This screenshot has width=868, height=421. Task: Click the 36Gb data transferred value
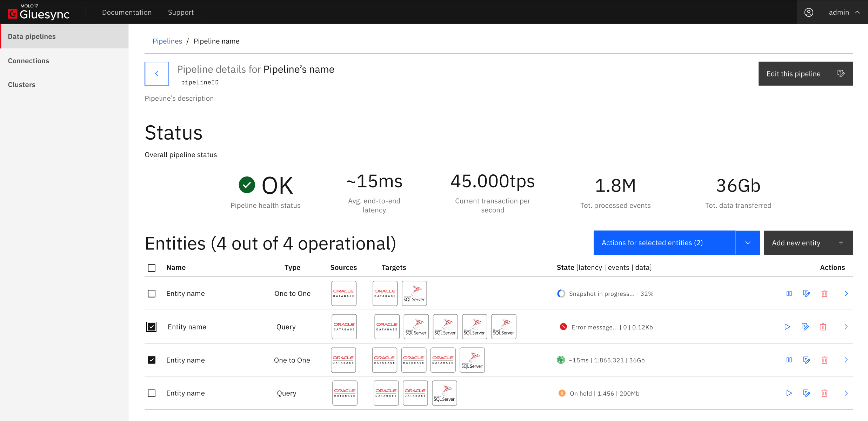738,186
